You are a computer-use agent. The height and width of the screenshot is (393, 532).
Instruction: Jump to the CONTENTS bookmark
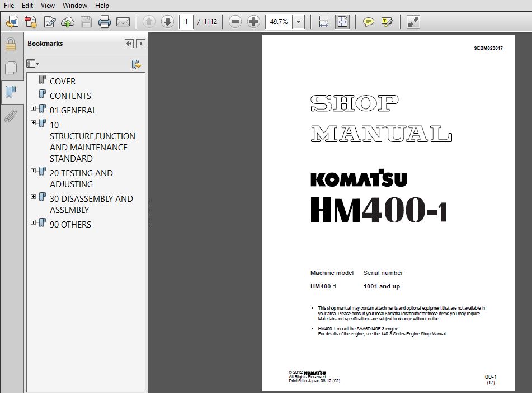[70, 96]
